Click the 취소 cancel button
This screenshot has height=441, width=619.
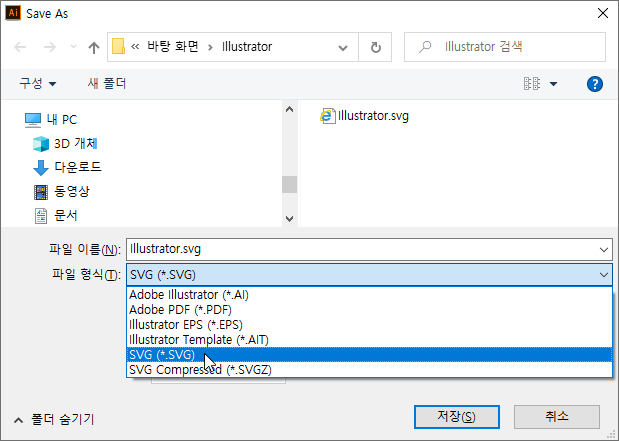click(556, 416)
